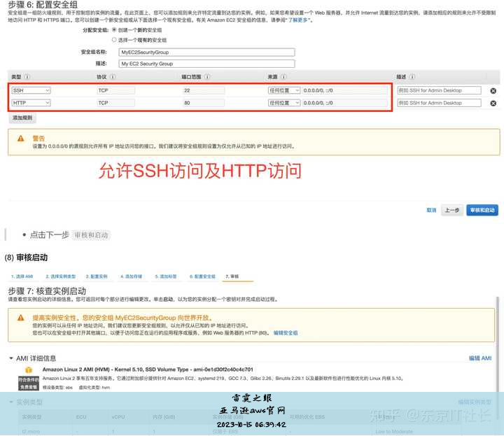
Task: Open the 了解更多 link
Action: tap(299, 20)
